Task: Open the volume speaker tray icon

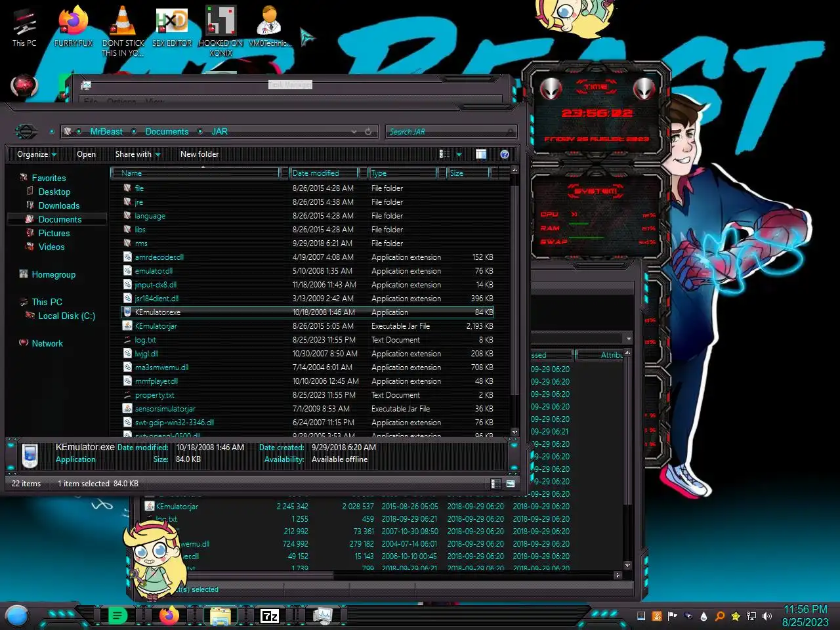Action: (x=767, y=616)
